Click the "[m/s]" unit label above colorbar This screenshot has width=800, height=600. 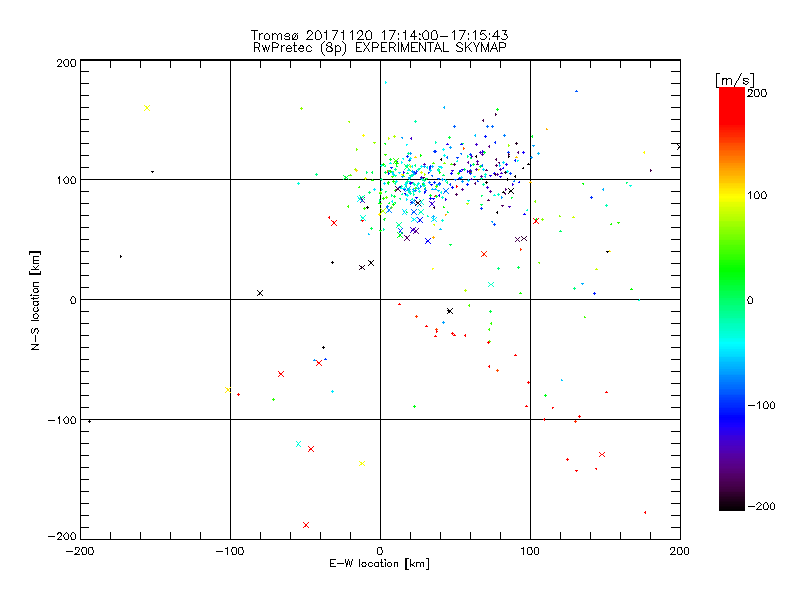pos(735,80)
